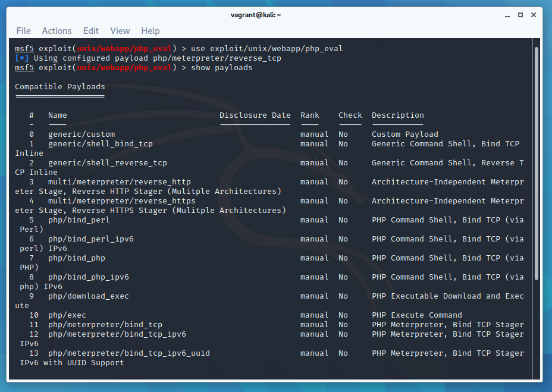This screenshot has height=392, width=552.
Task: Click the php/exec payload line
Action: click(70, 315)
